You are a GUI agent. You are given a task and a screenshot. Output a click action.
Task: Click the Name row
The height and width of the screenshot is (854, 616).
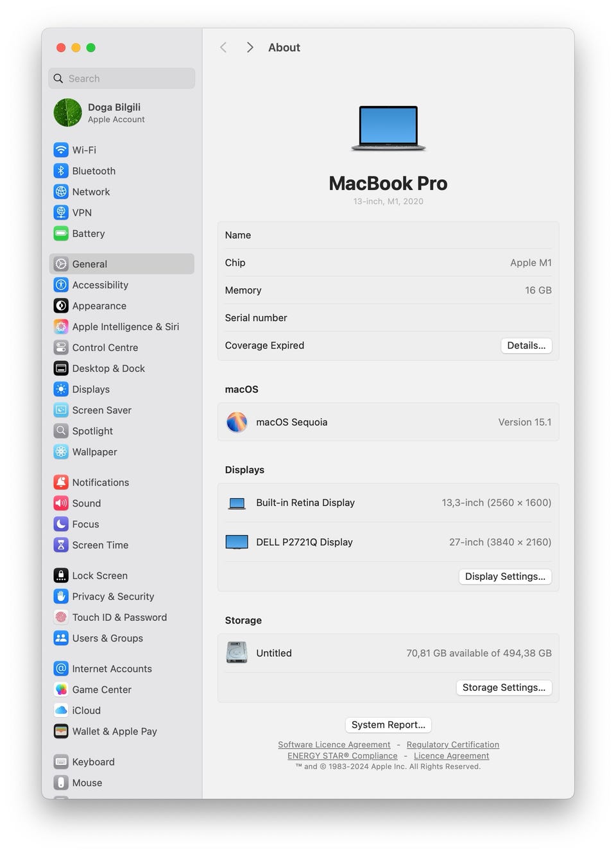click(x=388, y=235)
